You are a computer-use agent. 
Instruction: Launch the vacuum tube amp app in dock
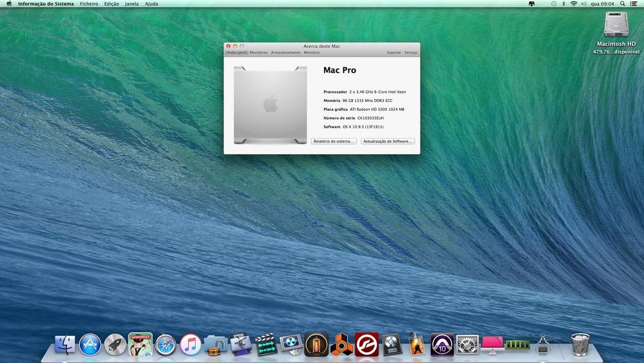(316, 344)
